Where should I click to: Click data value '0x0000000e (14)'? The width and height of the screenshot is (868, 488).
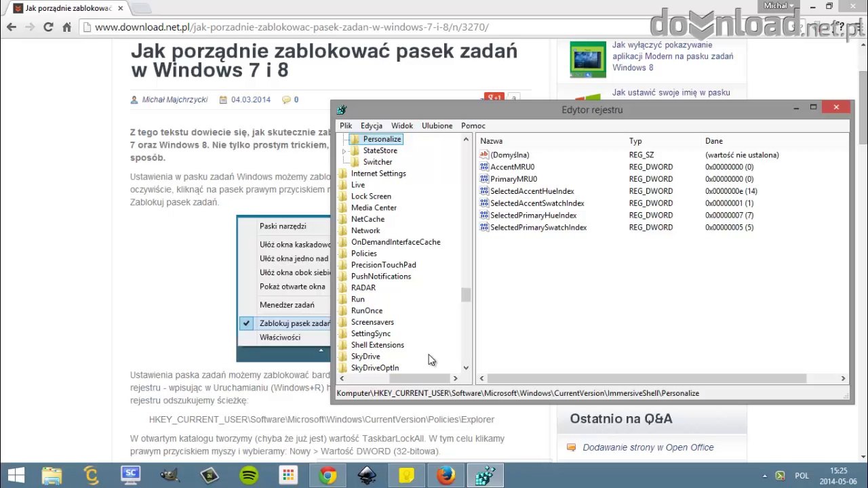(731, 191)
